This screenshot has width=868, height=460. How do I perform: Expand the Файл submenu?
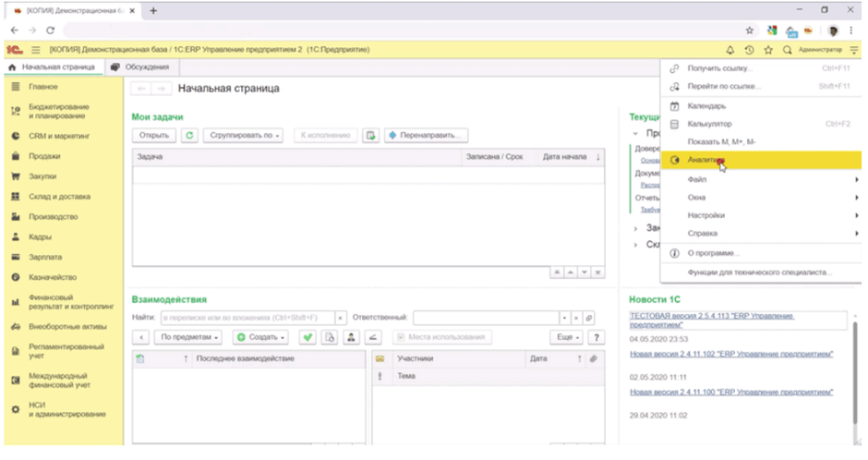pyautogui.click(x=761, y=179)
